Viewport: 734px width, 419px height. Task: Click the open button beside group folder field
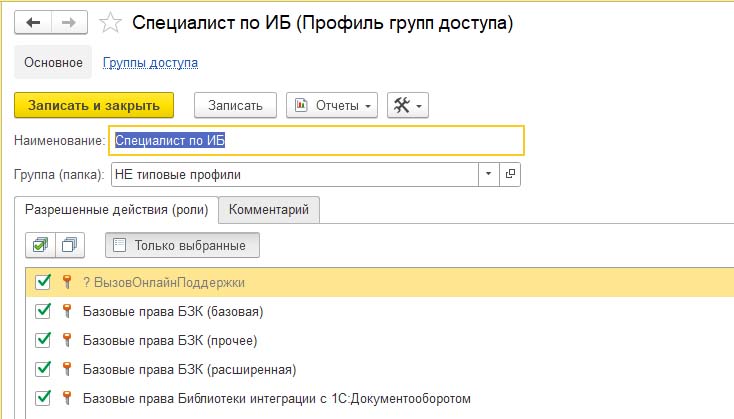pos(511,174)
